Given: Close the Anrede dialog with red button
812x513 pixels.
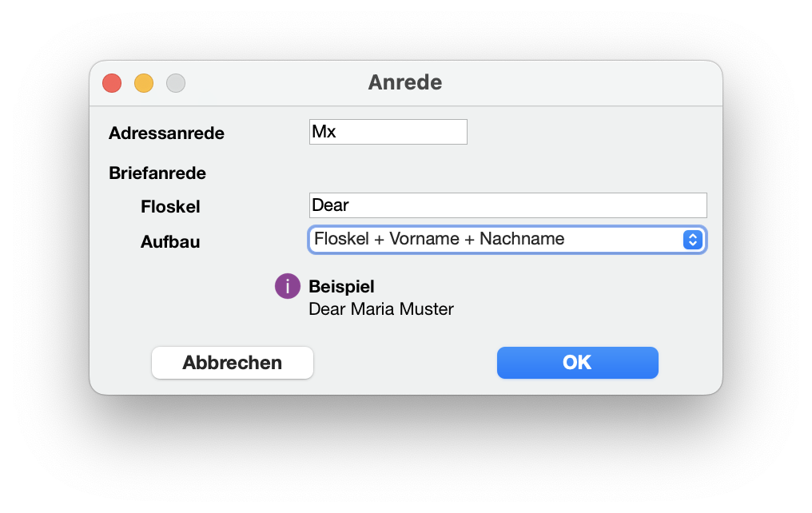Looking at the screenshot, I should pos(112,83).
